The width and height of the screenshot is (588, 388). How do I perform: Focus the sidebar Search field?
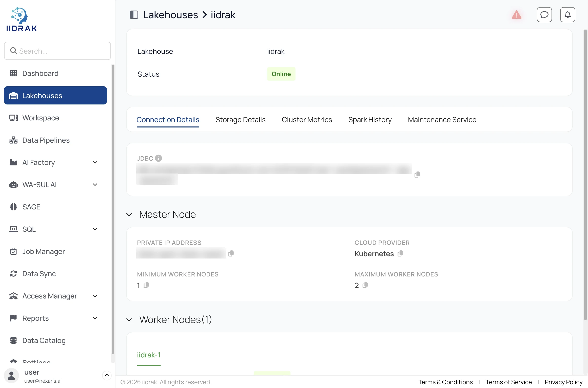coord(57,51)
